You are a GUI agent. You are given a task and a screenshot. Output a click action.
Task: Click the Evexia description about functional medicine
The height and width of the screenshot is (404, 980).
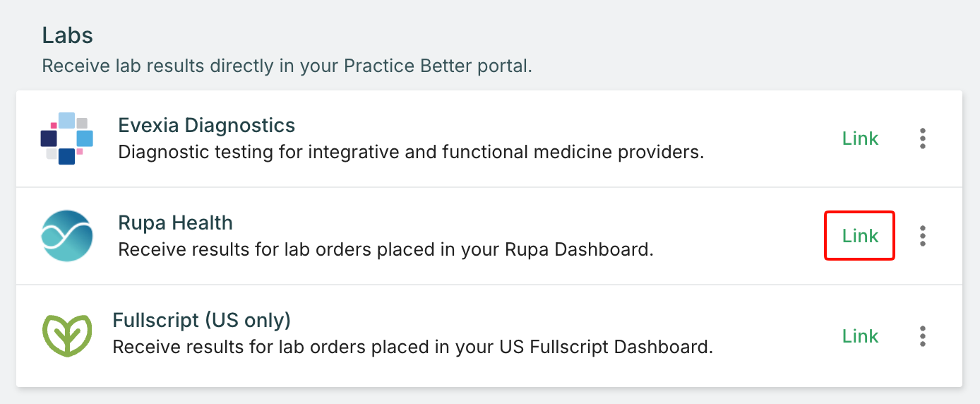pyautogui.click(x=411, y=152)
